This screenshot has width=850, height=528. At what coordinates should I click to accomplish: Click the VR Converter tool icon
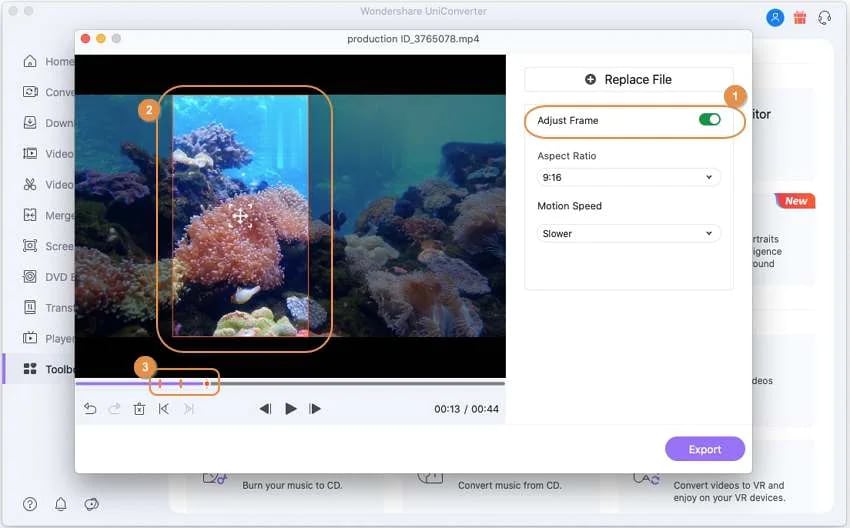coord(646,479)
